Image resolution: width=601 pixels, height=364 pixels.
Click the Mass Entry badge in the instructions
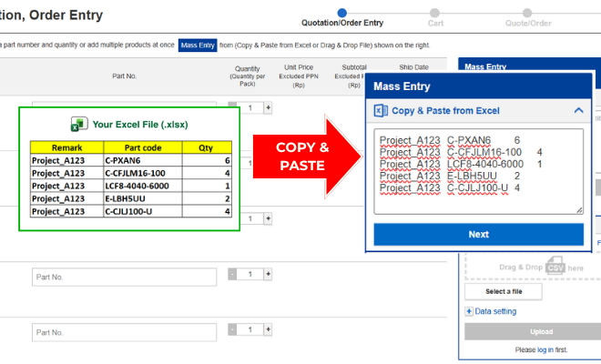pyautogui.click(x=198, y=45)
